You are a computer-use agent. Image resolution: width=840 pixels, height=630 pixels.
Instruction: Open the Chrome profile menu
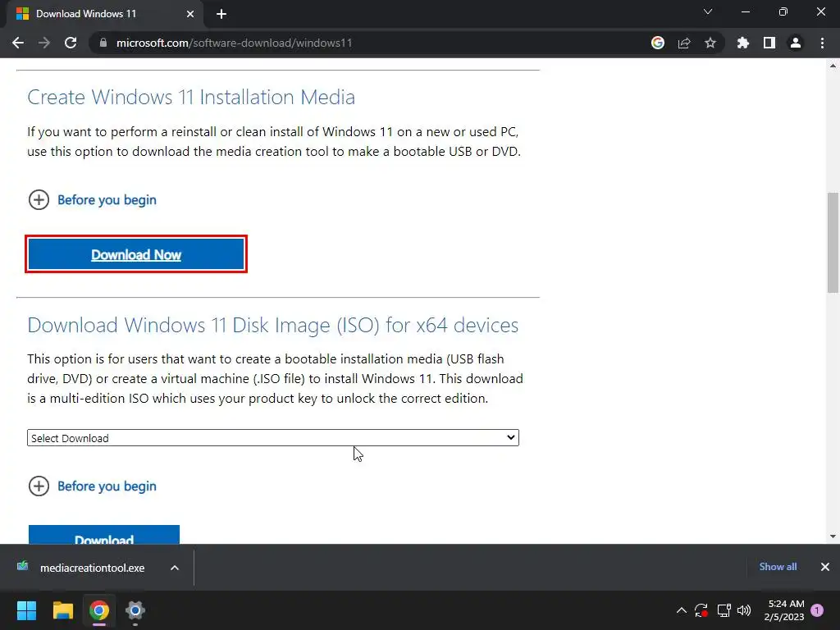click(796, 43)
